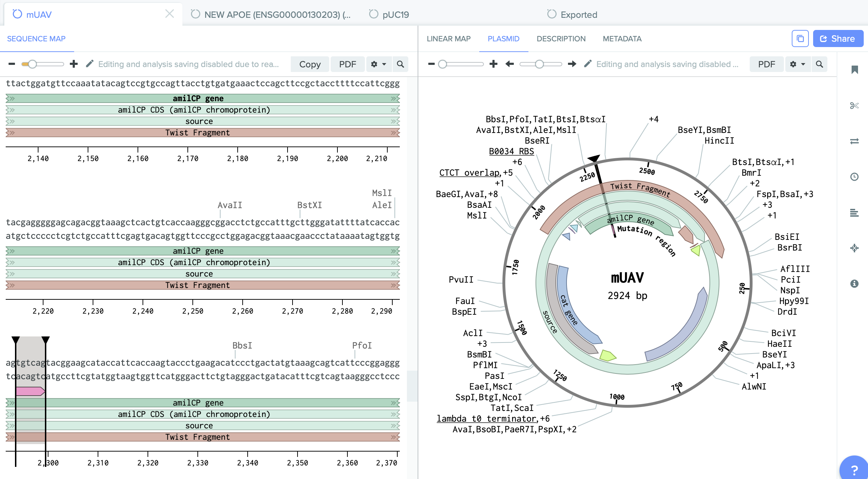Export plasmid map with PDF button
The width and height of the screenshot is (868, 479).
[x=766, y=64]
